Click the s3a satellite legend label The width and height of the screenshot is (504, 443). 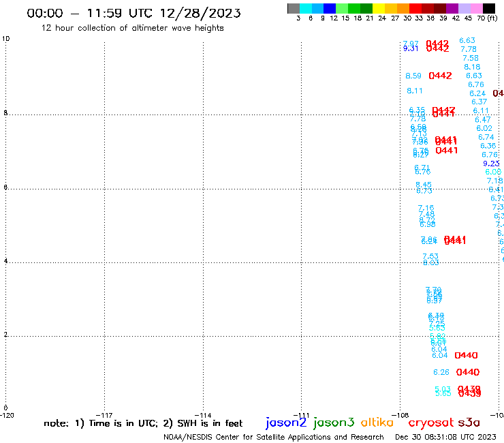[x=469, y=423]
